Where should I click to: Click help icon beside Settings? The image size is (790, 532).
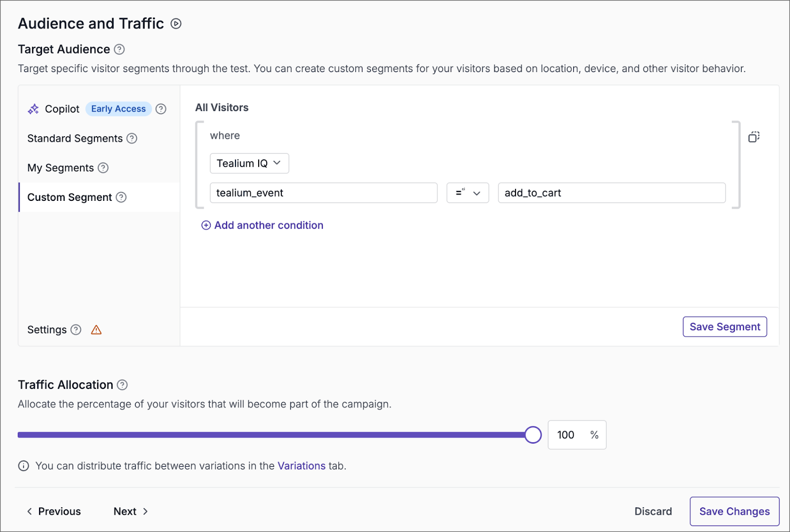pos(76,330)
